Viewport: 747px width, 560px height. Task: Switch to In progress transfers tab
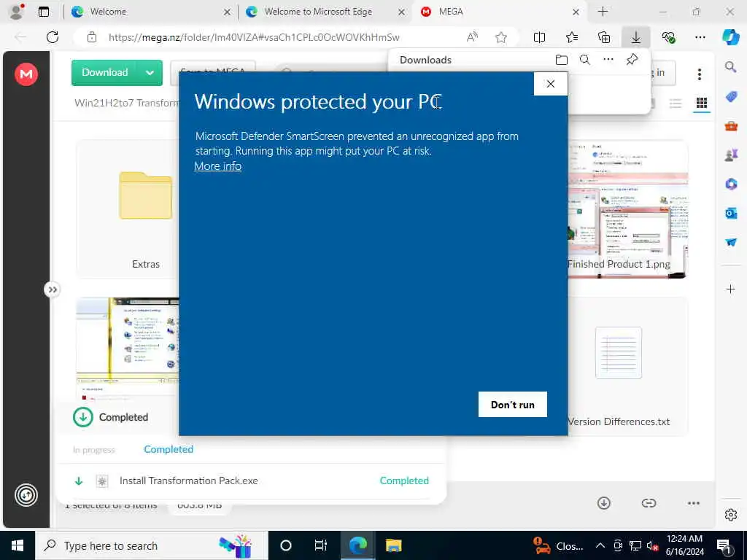(x=94, y=449)
